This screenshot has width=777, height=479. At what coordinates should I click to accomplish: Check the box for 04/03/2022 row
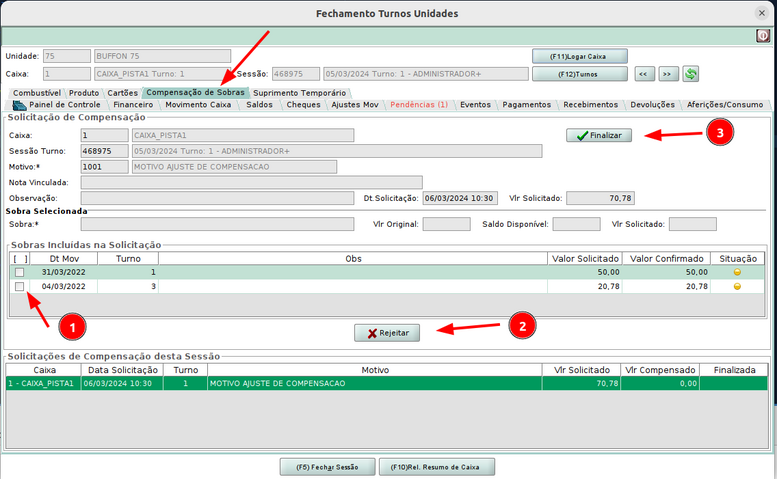click(19, 287)
